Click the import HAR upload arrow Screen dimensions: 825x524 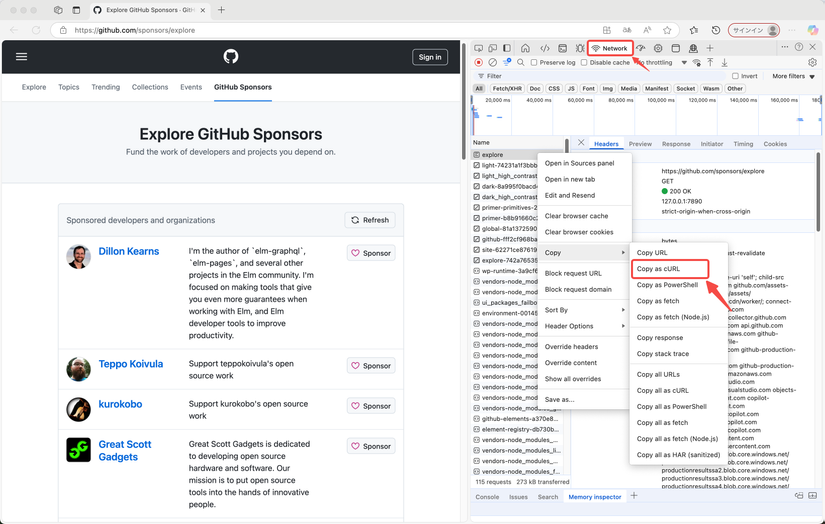coord(710,62)
